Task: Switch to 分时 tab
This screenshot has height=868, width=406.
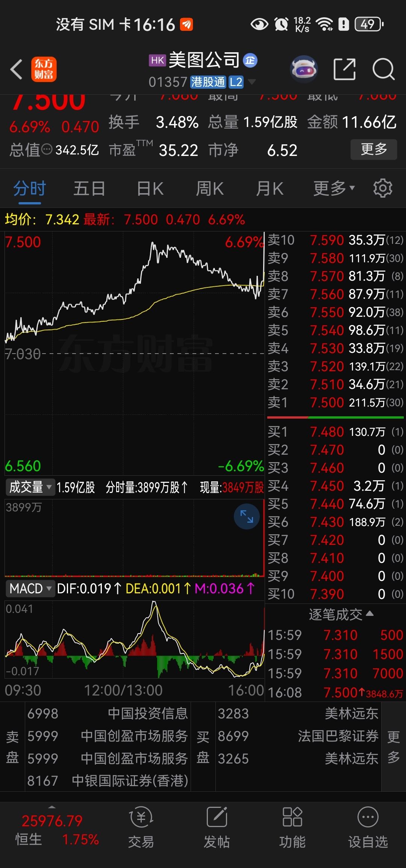Action: [x=30, y=188]
